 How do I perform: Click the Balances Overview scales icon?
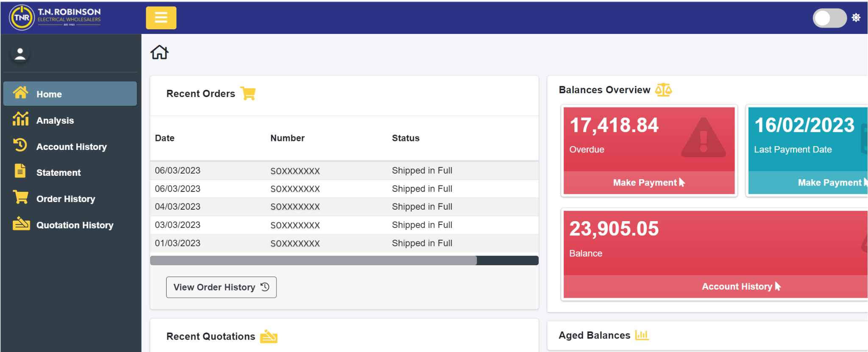click(663, 90)
